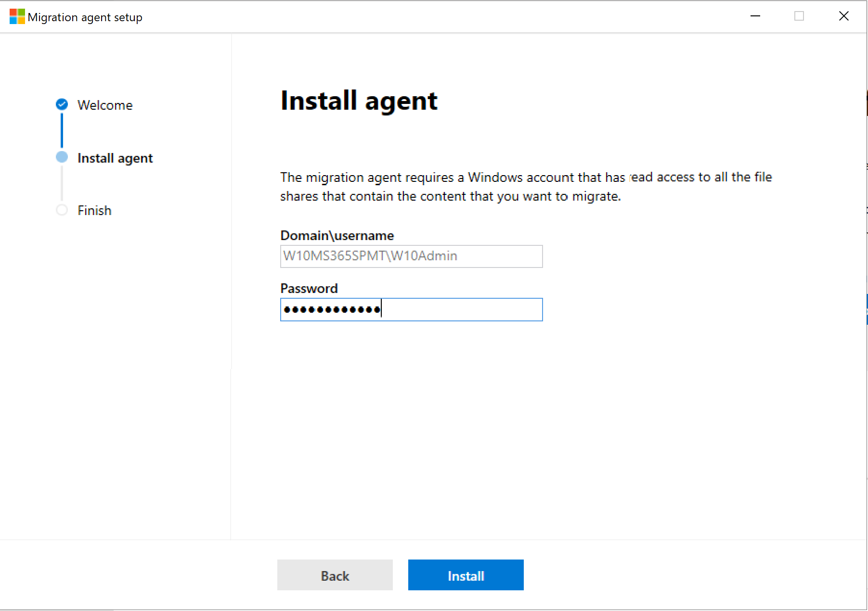
Task: Click the empty Finish step circle
Action: click(x=62, y=210)
